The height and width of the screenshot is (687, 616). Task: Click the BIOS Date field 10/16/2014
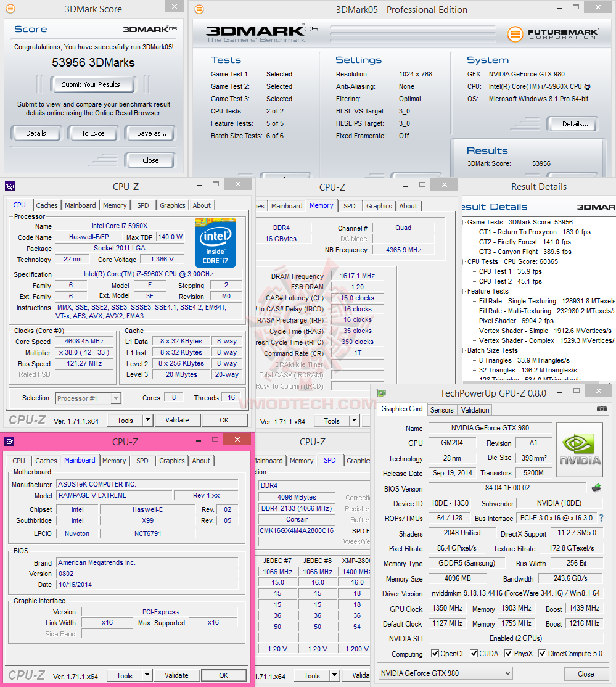click(x=147, y=585)
